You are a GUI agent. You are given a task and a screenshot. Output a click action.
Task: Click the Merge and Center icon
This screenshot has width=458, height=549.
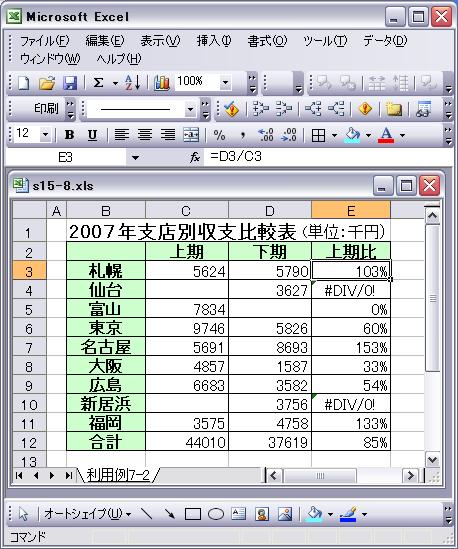191,135
